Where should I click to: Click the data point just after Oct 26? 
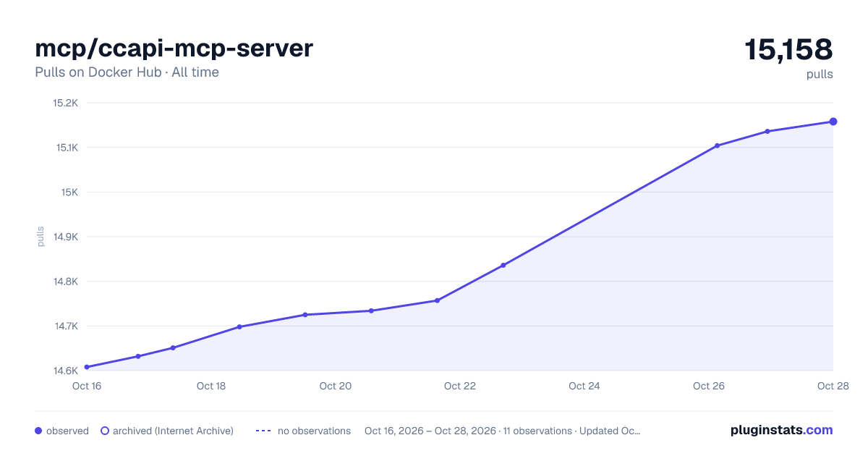718,145
